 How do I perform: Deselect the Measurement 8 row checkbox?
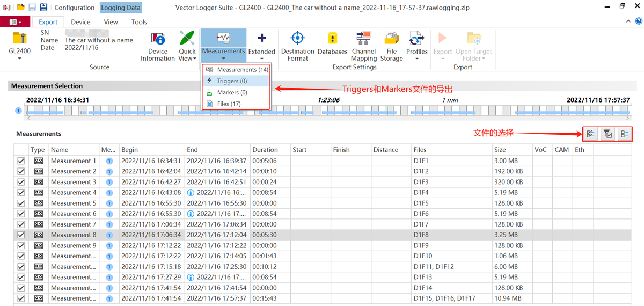tap(21, 235)
